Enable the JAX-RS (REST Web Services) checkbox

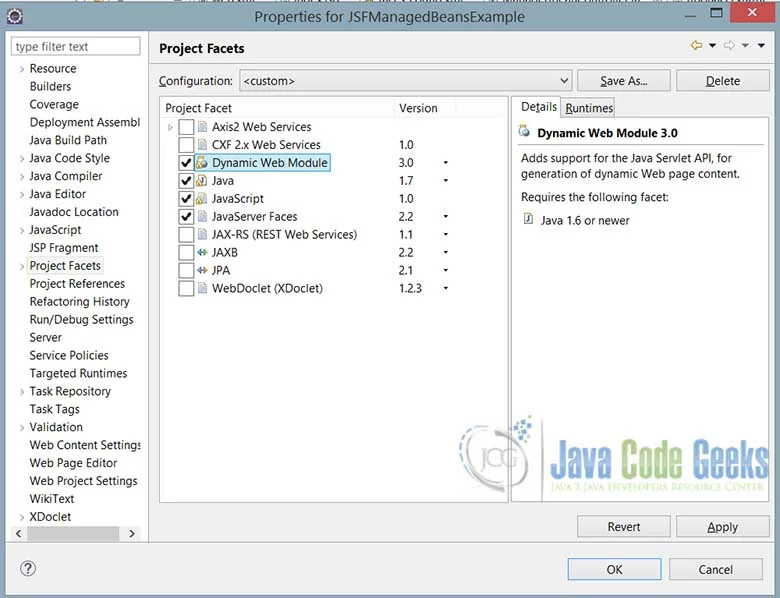tap(186, 234)
